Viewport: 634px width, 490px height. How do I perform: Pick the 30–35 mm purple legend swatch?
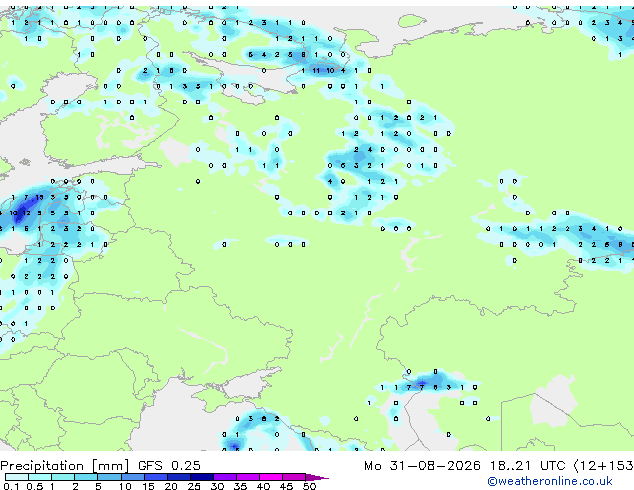click(x=224, y=477)
